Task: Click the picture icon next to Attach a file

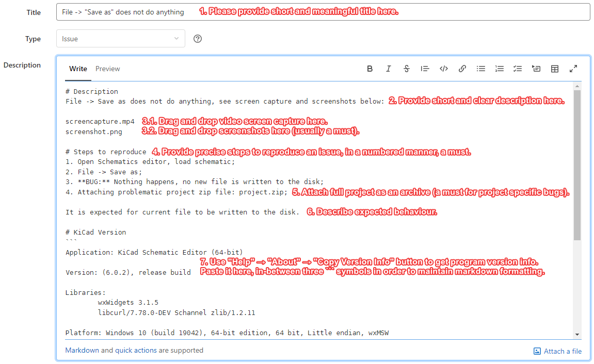Action: pyautogui.click(x=537, y=351)
